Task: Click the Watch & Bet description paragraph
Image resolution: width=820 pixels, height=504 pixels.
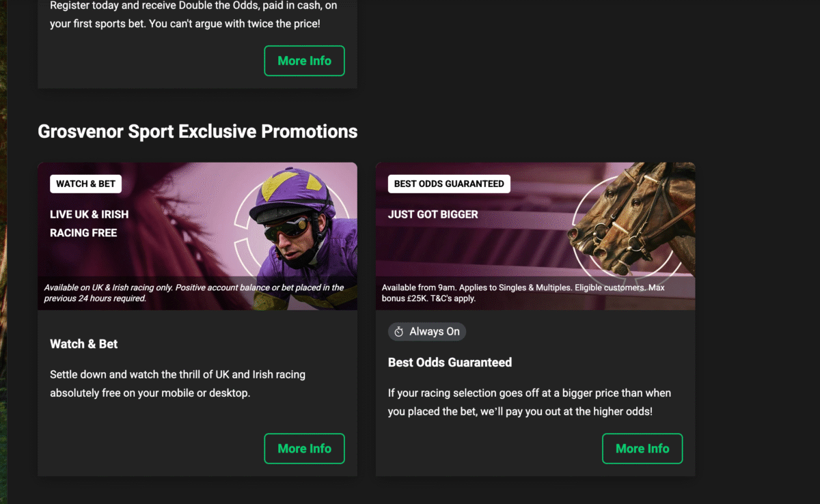Action: click(x=178, y=384)
